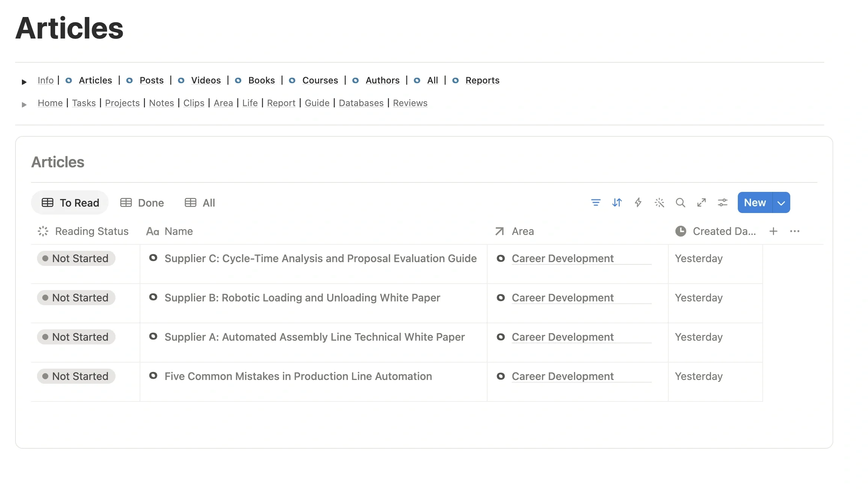Change Not Started status for Supplier B row

76,298
